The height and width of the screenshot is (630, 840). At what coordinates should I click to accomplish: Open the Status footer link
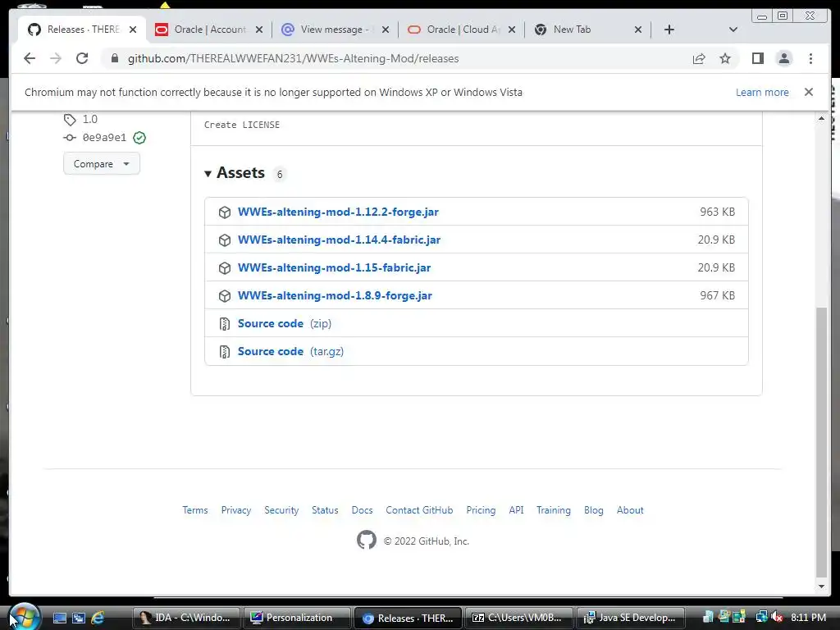coord(325,510)
